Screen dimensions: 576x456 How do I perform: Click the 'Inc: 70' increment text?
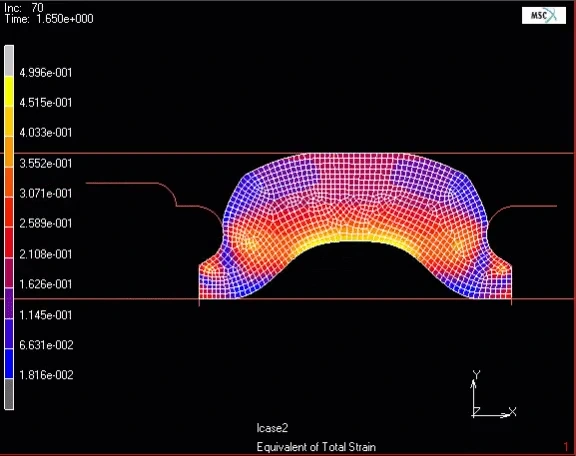[24, 7]
